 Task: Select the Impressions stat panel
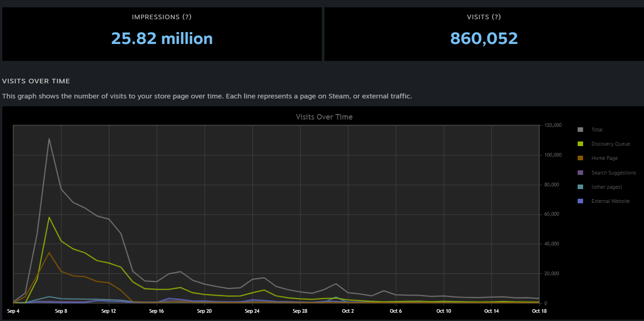pos(162,34)
